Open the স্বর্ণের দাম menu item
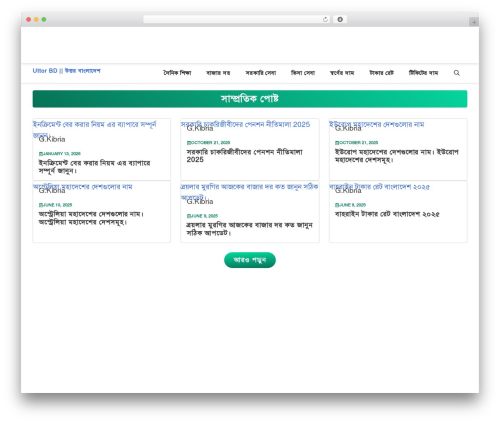This screenshot has height=423, width=500. click(x=342, y=73)
